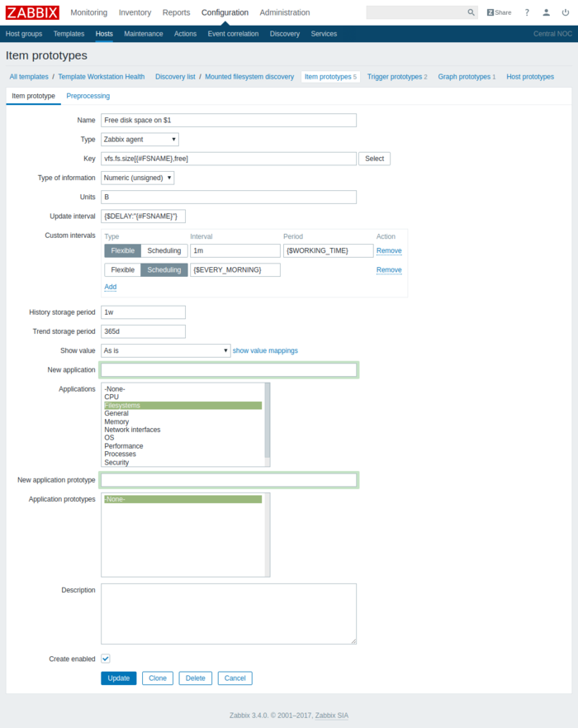
Task: Select Scheduling in the {$EVERY_MORNING} interval row
Action: point(164,269)
